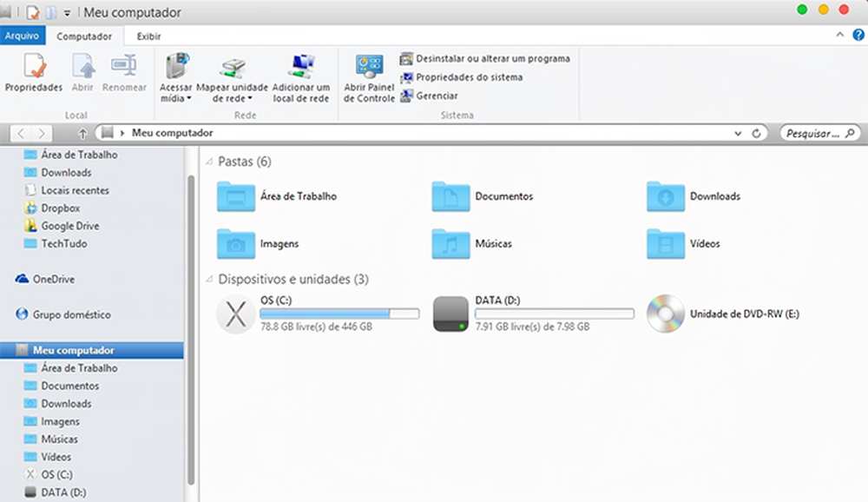Open the Downloads folder icon
Screen dimensions: 868x502
(664, 196)
